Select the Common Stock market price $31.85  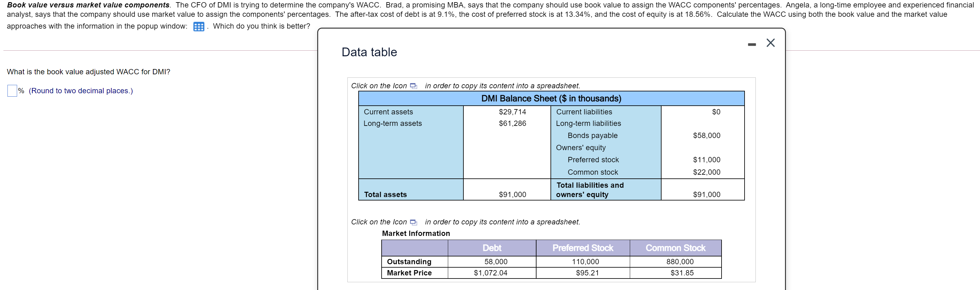682,273
